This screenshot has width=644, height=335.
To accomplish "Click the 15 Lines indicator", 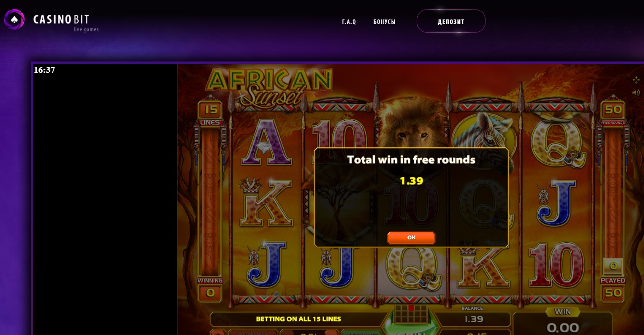I will [210, 114].
